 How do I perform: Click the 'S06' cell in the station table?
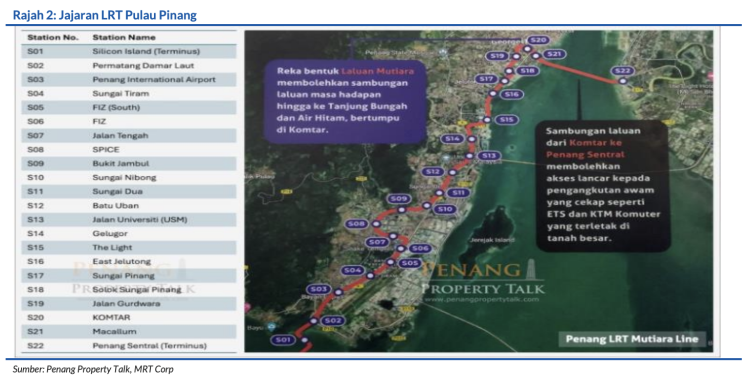click(36, 121)
